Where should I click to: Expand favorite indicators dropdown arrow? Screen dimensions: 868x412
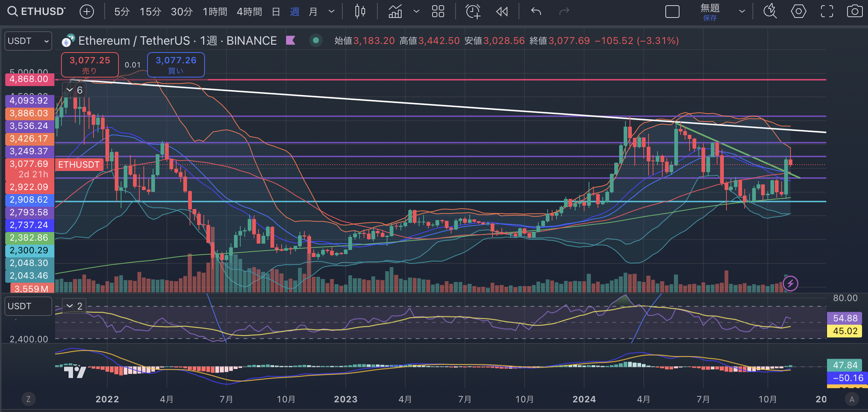(x=416, y=12)
